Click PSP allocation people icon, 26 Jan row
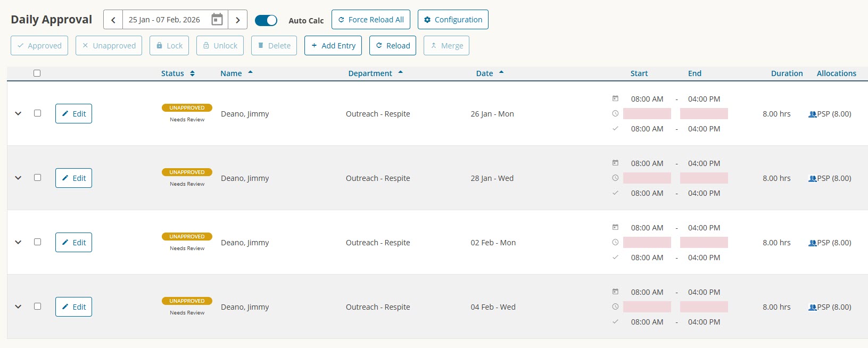The image size is (868, 348). (x=812, y=114)
